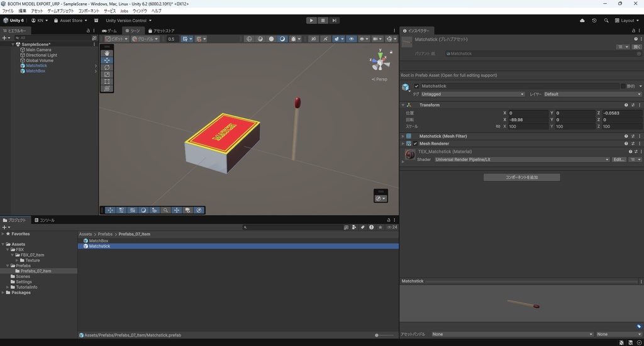This screenshot has height=346, width=644.
Task: Open the undo history icon
Action: [x=594, y=21]
